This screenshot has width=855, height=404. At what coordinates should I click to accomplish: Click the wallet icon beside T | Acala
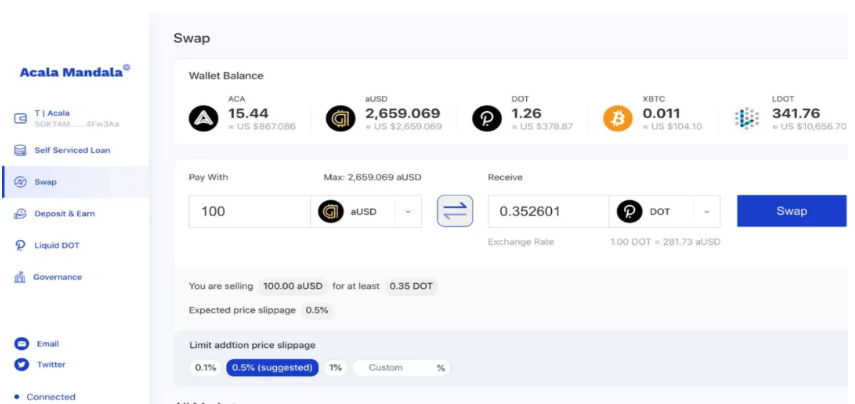click(20, 118)
